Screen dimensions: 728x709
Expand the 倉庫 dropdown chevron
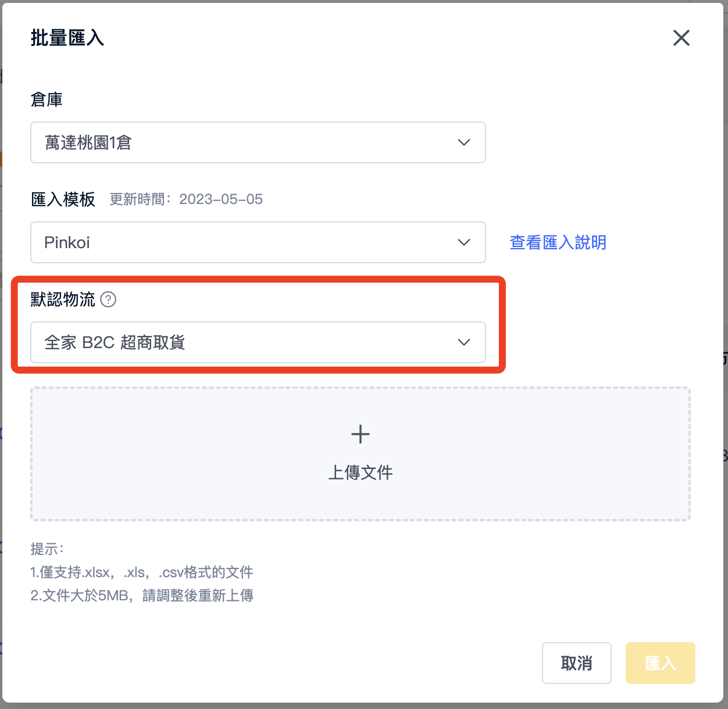[463, 142]
